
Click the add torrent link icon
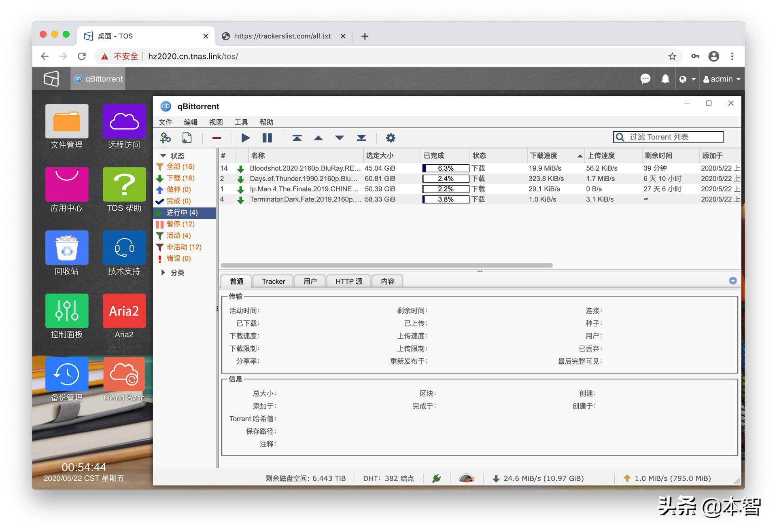(165, 138)
